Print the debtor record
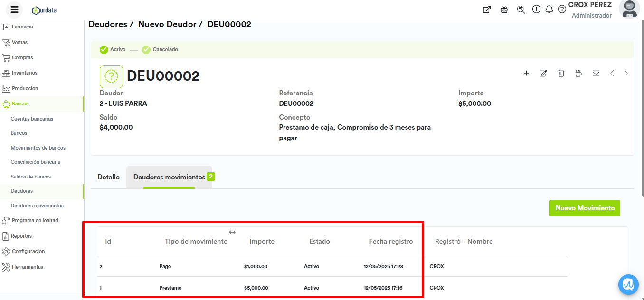Image resolution: width=644 pixels, height=300 pixels. tap(578, 73)
